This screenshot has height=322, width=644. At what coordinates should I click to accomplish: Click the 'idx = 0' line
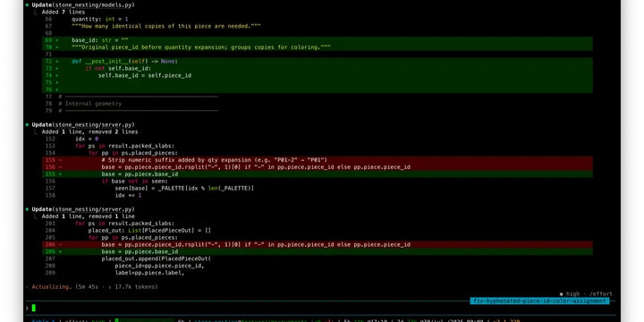click(87, 139)
